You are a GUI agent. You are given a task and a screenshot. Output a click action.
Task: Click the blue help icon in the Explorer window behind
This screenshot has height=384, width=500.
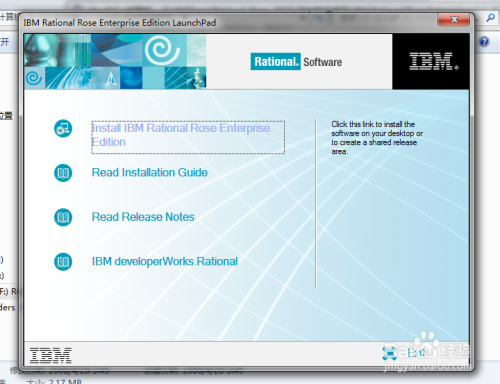484,42
